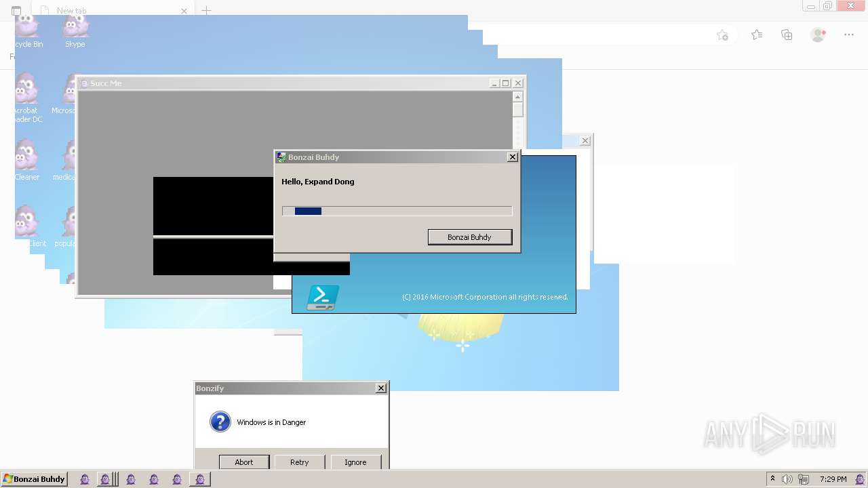The width and height of the screenshot is (868, 488).
Task: Click the 7:29 PM taskbar clock
Action: [833, 479]
